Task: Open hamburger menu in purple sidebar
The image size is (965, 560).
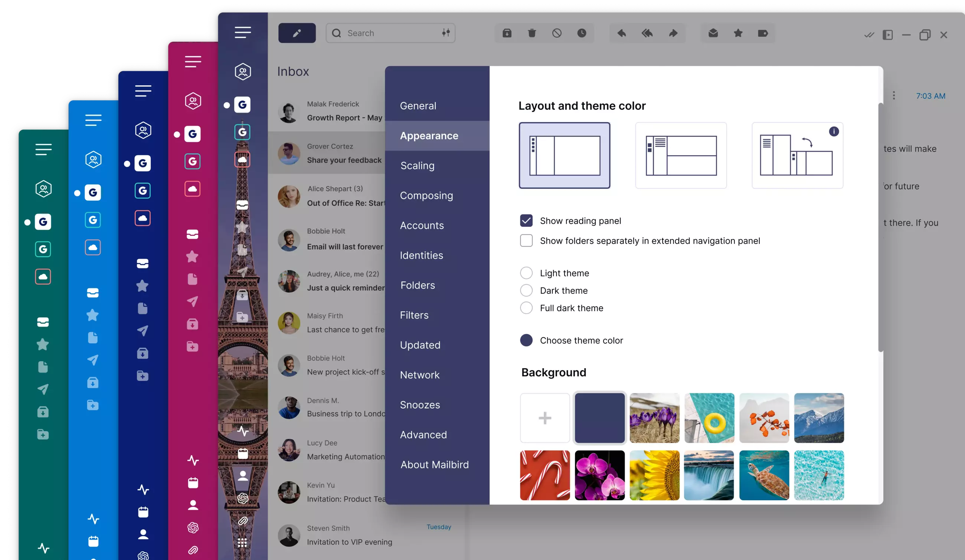Action: click(243, 32)
